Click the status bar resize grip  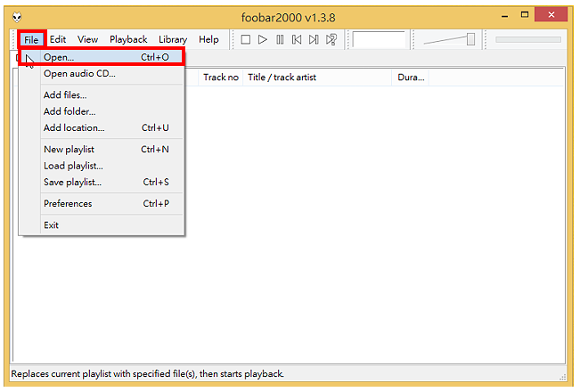562,377
